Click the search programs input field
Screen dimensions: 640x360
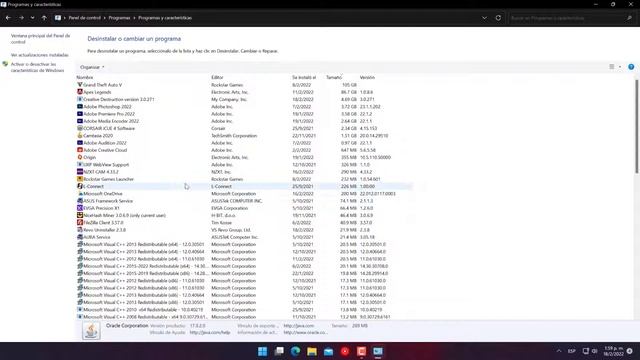(x=567, y=18)
